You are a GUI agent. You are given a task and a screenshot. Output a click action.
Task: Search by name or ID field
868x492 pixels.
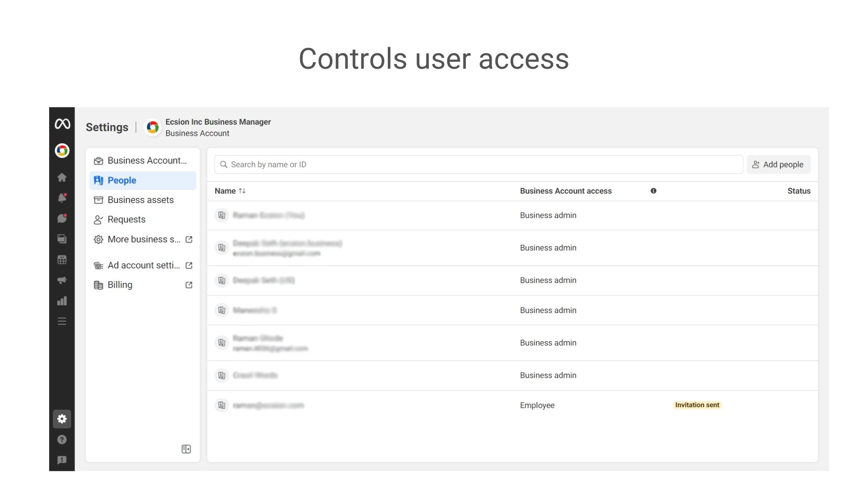(x=478, y=164)
